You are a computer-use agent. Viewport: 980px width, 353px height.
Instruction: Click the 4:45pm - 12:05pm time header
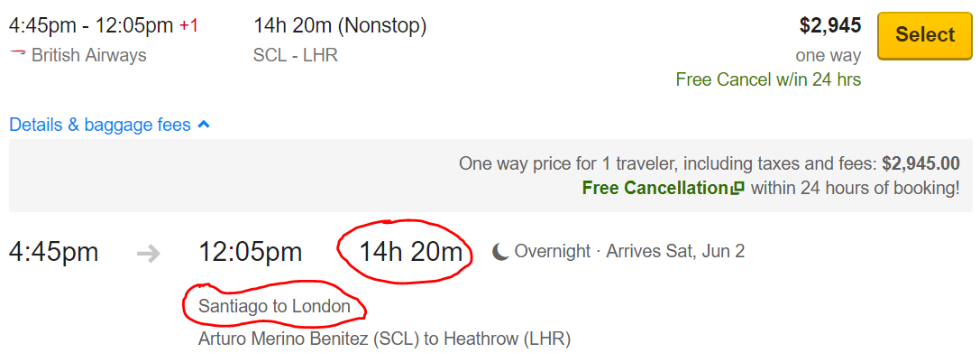pos(91,25)
